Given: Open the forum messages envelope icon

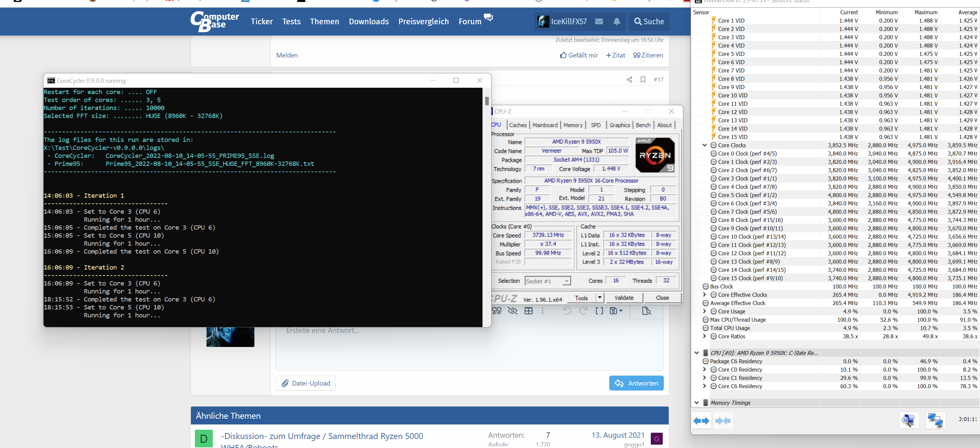Looking at the screenshot, I should click(599, 21).
